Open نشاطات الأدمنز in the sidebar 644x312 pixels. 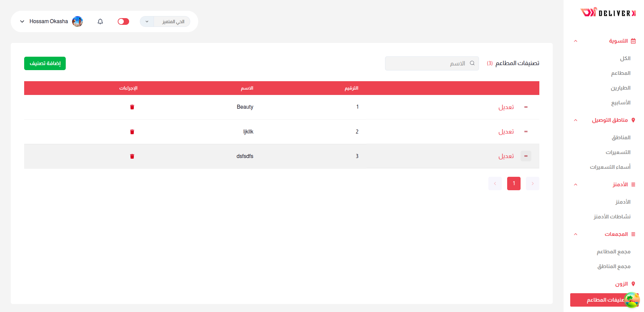(x=612, y=217)
